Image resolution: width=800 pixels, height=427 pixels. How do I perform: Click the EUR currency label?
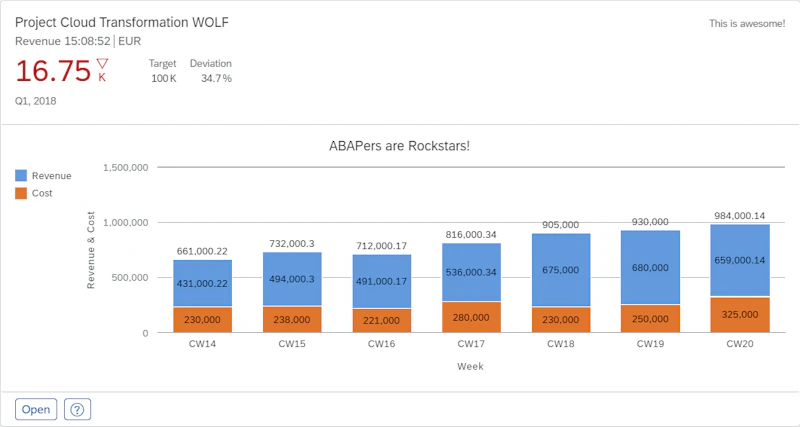pos(130,41)
